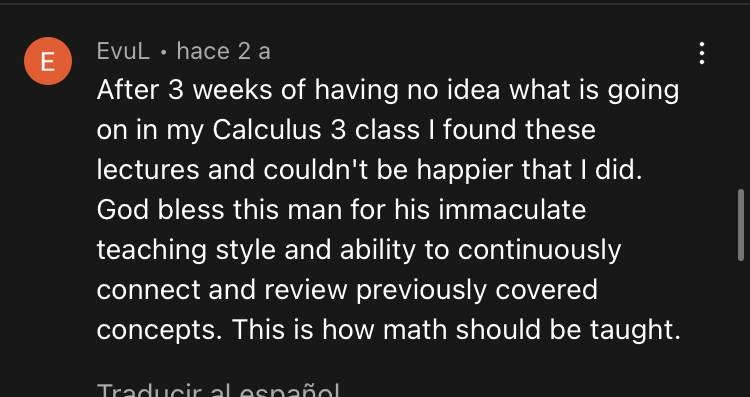This screenshot has width=750, height=397.
Task: Click the line "lectures and couldn't be happier"
Action: pyautogui.click(x=369, y=170)
